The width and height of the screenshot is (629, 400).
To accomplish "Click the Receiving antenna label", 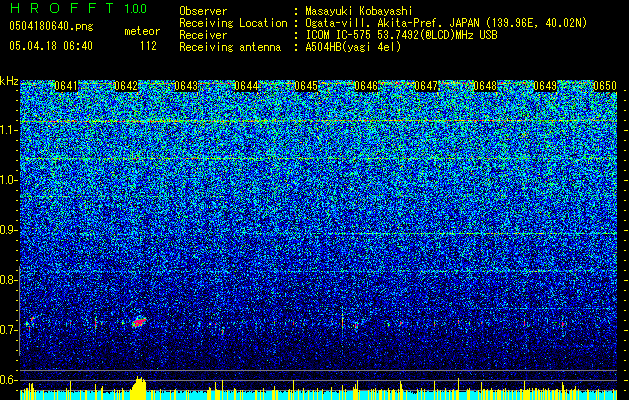I will [x=230, y=47].
